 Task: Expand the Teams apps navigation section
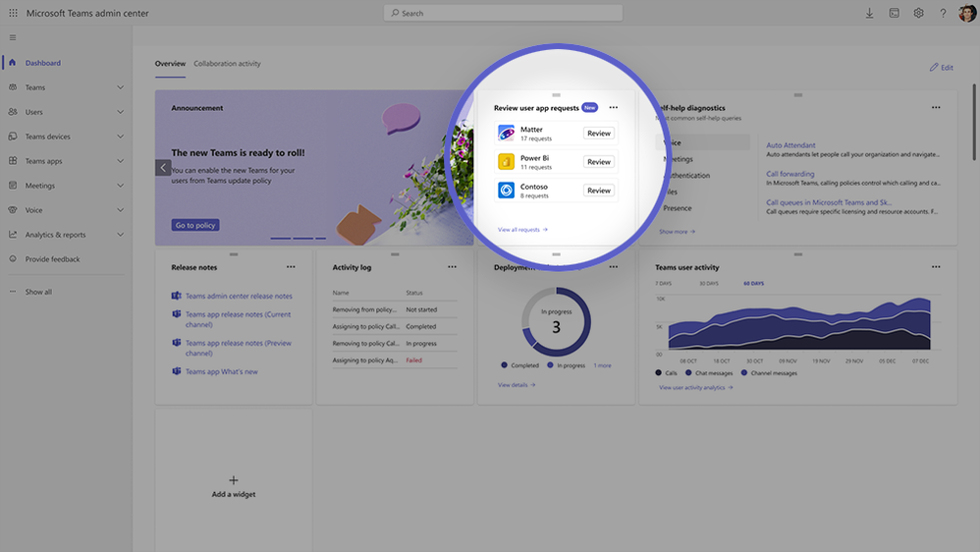(x=120, y=161)
